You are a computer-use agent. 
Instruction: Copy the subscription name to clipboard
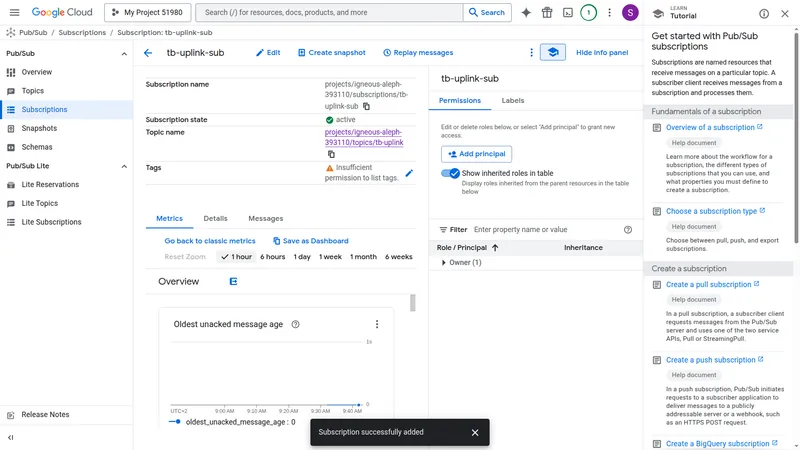366,106
